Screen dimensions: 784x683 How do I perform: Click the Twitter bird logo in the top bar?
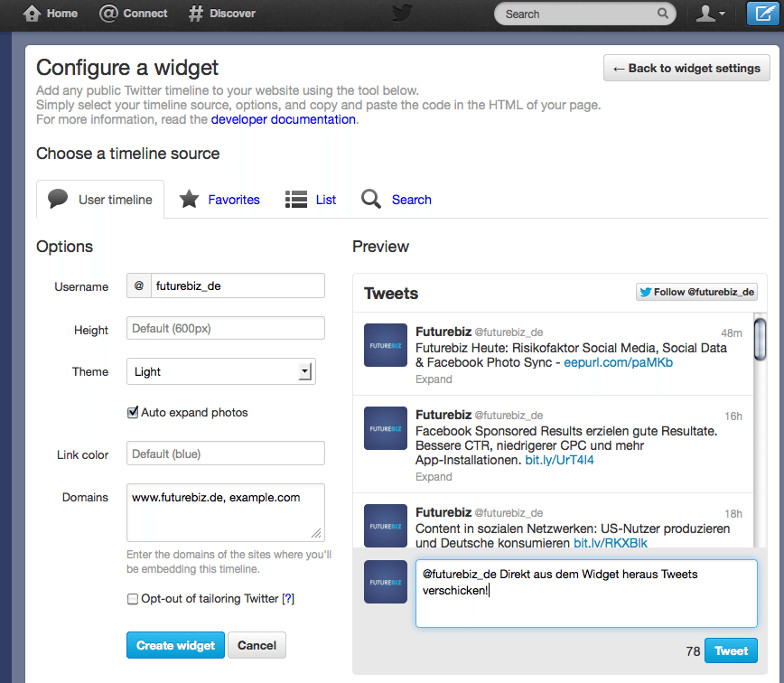(402, 14)
